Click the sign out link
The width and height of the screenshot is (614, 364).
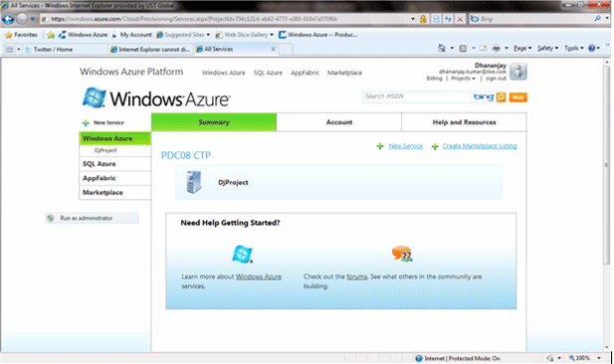(x=496, y=79)
